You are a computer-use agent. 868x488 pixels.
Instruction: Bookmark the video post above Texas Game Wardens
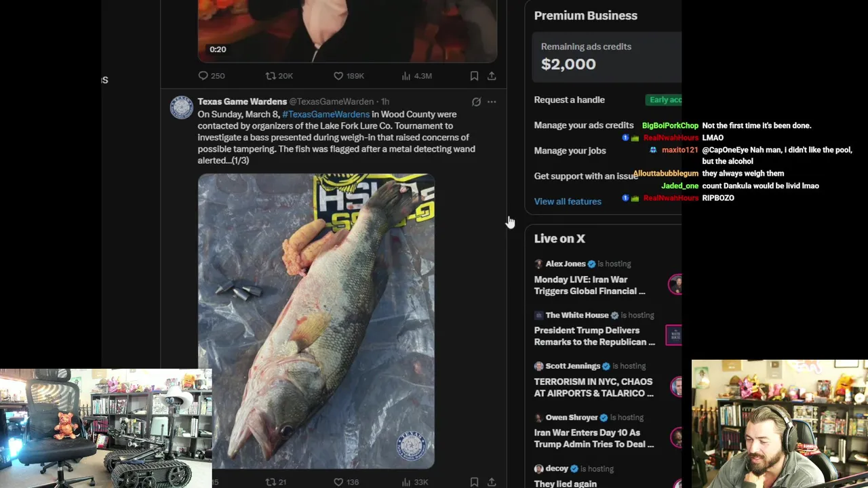[474, 76]
